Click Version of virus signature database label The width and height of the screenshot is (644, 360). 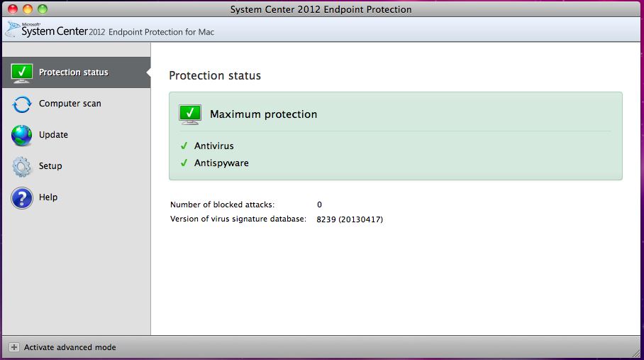238,219
